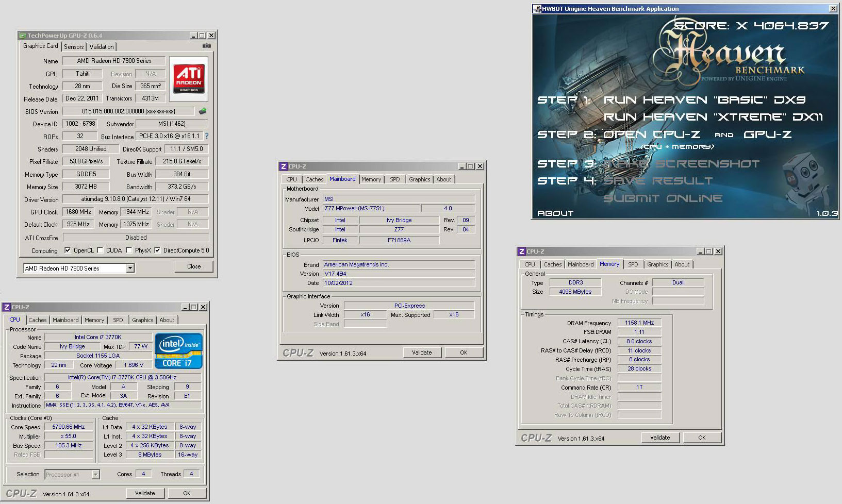The height and width of the screenshot is (504, 842).
Task: Click the Multiplier value "x 55.0"
Action: coord(69,436)
